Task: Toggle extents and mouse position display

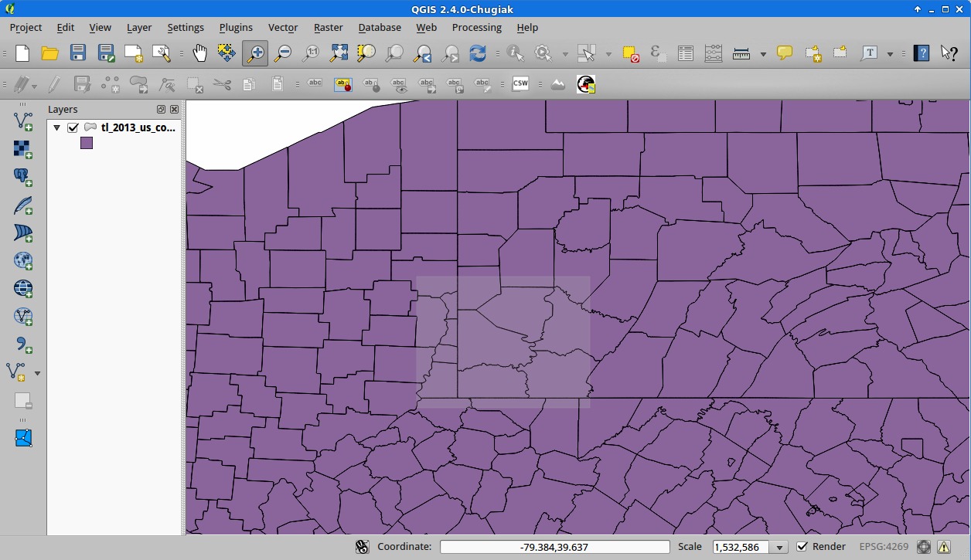Action: coord(362,547)
